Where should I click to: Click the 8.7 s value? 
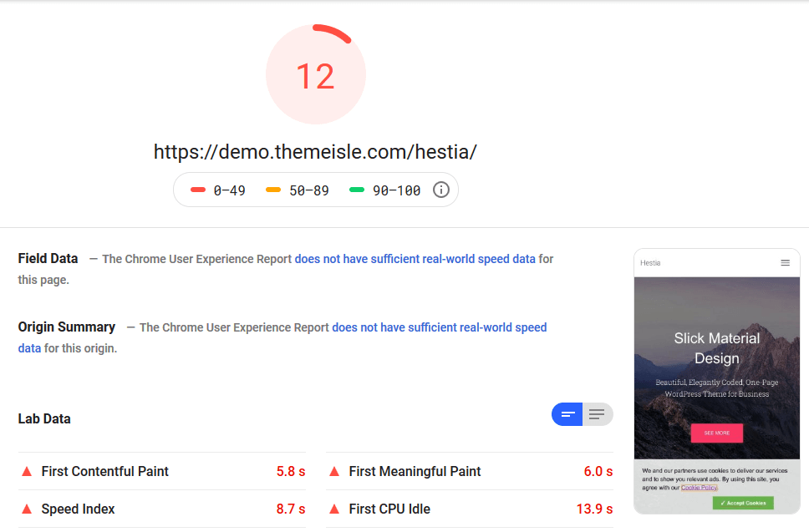point(291,509)
